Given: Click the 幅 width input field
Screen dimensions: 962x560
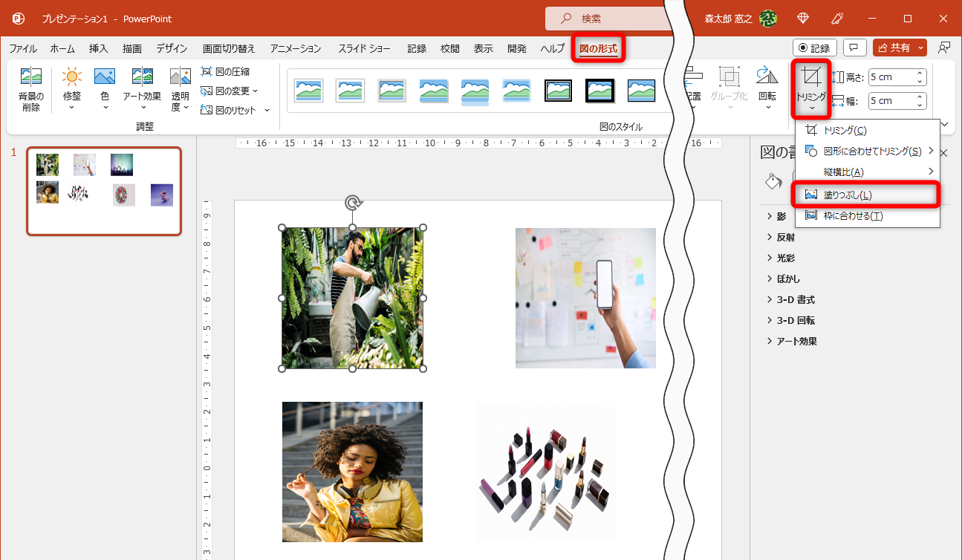Looking at the screenshot, I should click(x=891, y=100).
